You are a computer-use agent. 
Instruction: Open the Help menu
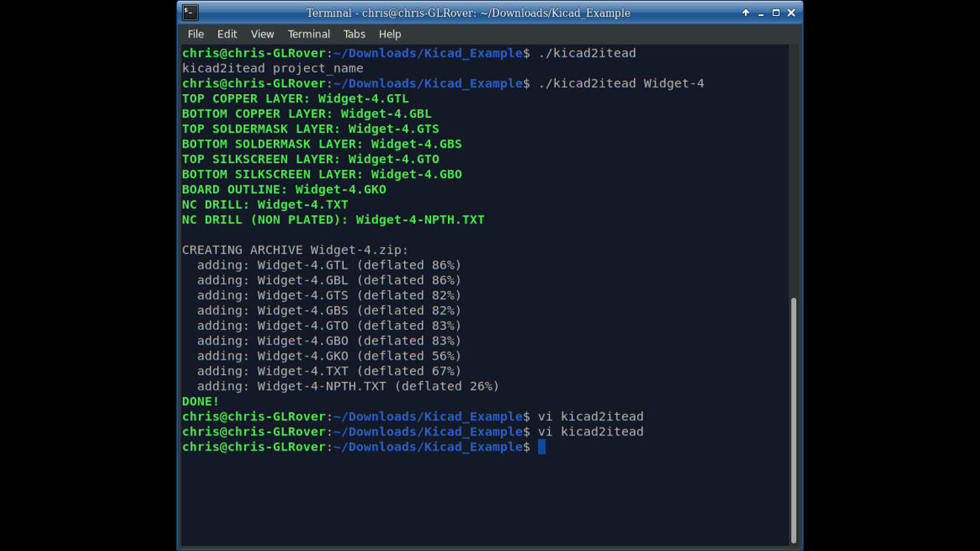(x=390, y=34)
